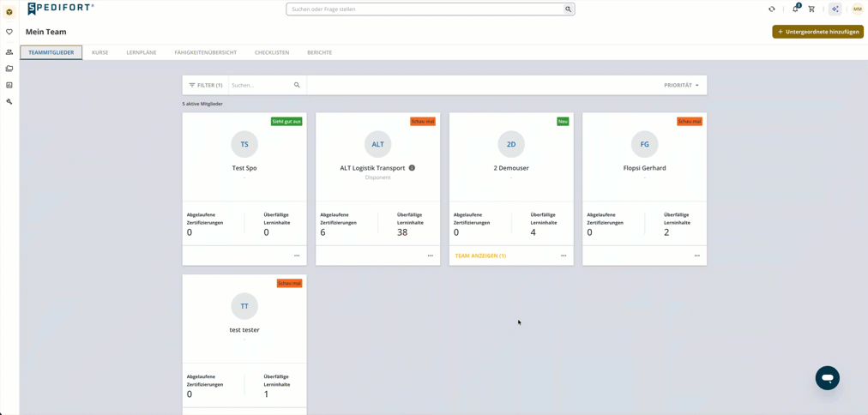The height and width of the screenshot is (415, 868).
Task: Click the ALT avatar circle
Action: pos(378,144)
